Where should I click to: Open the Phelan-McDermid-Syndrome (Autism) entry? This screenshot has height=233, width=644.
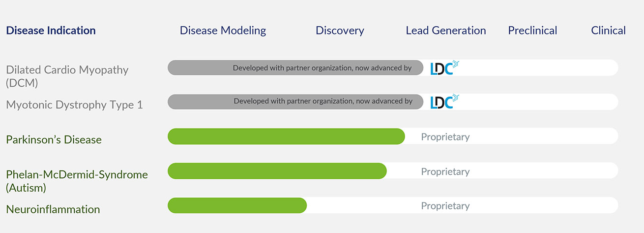(x=77, y=181)
